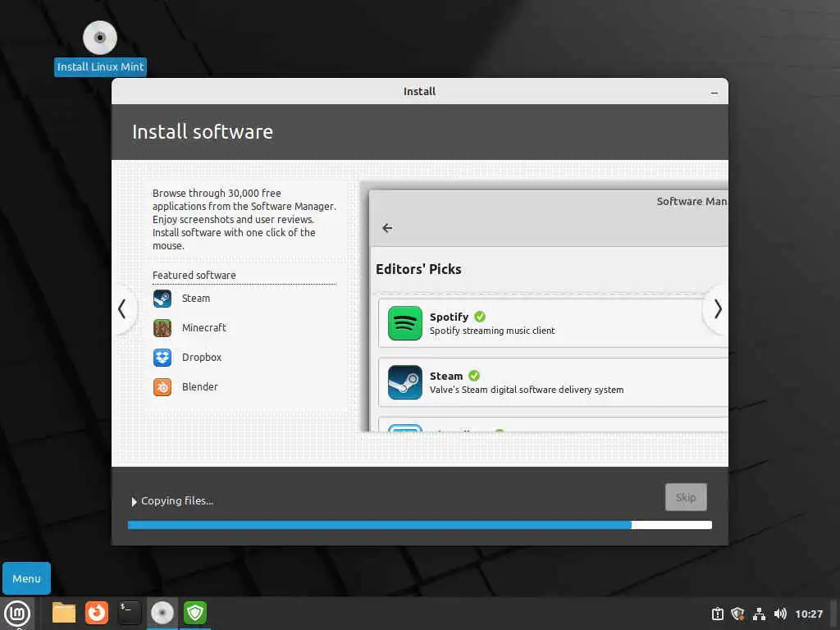
Task: Click the clipboard notification tray icon
Action: pos(717,614)
